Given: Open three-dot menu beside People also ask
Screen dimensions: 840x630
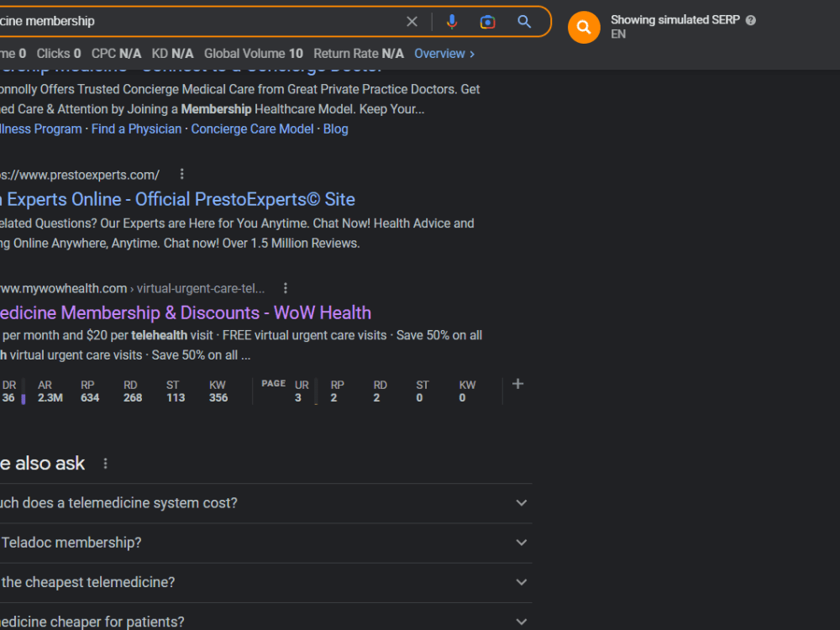Looking at the screenshot, I should (x=106, y=464).
